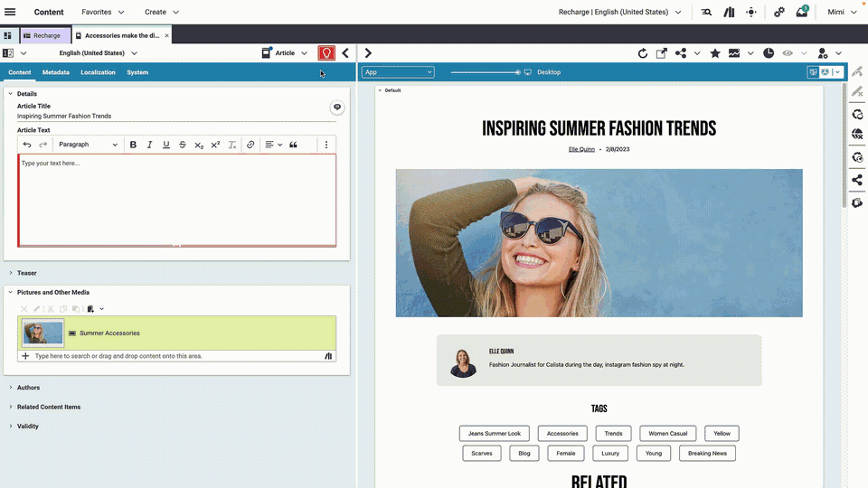Open the App preview device dropdown

click(398, 72)
